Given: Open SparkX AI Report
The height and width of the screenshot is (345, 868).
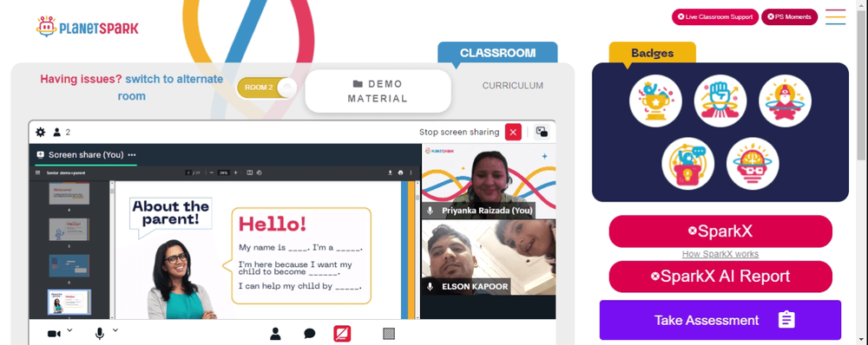Looking at the screenshot, I should pyautogui.click(x=720, y=276).
